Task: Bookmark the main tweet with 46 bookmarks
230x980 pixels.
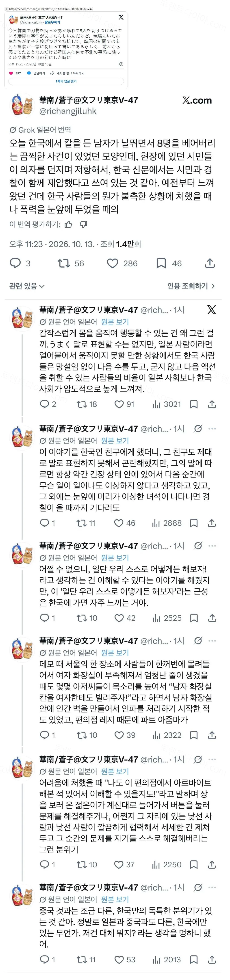Action: 161,263
